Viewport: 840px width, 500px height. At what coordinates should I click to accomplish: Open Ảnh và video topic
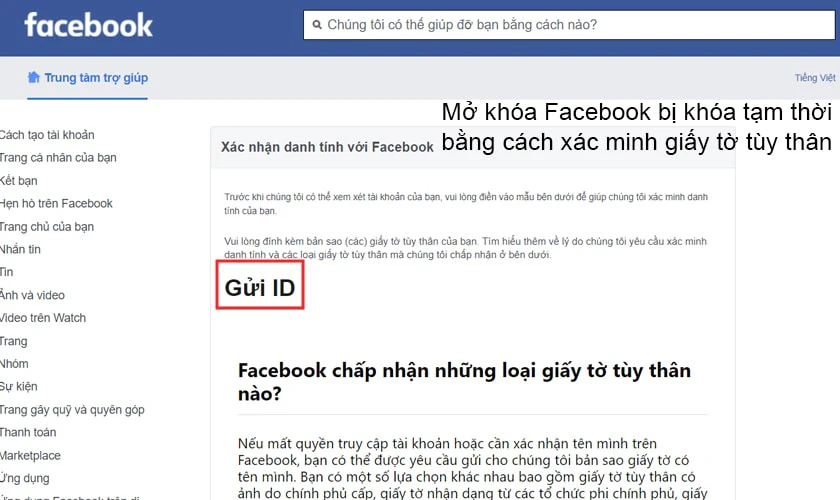pos(32,295)
